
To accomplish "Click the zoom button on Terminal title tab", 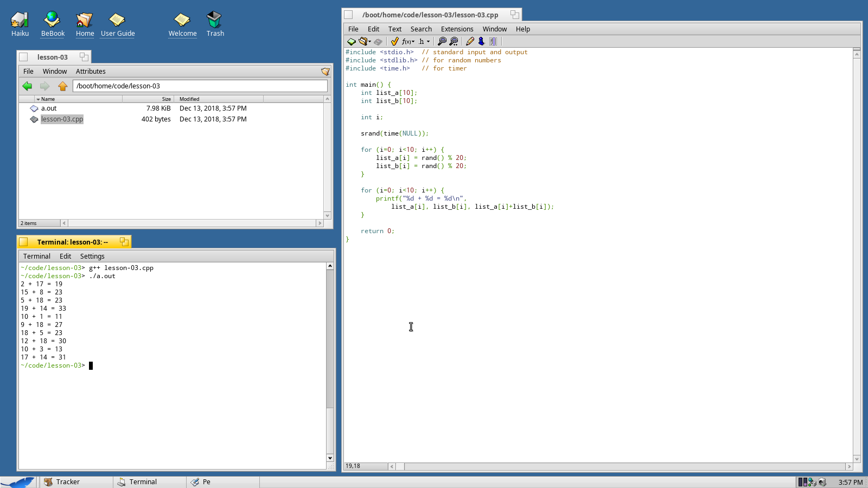I will [x=124, y=242].
